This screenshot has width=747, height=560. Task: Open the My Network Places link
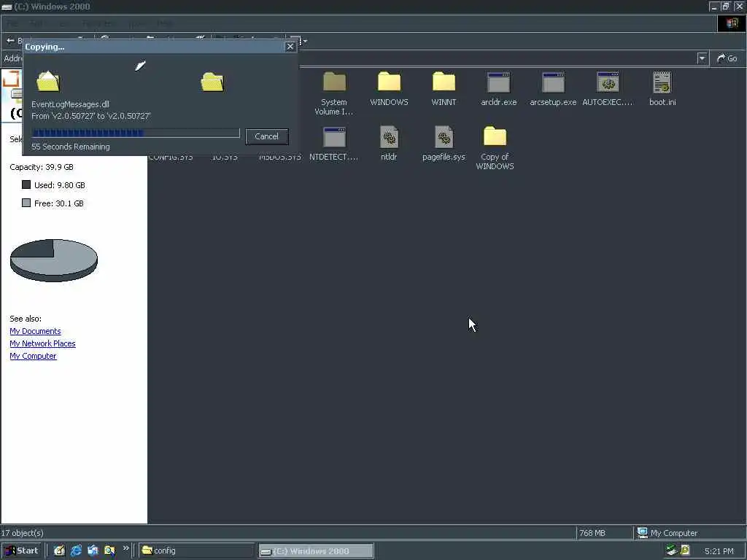[42, 343]
